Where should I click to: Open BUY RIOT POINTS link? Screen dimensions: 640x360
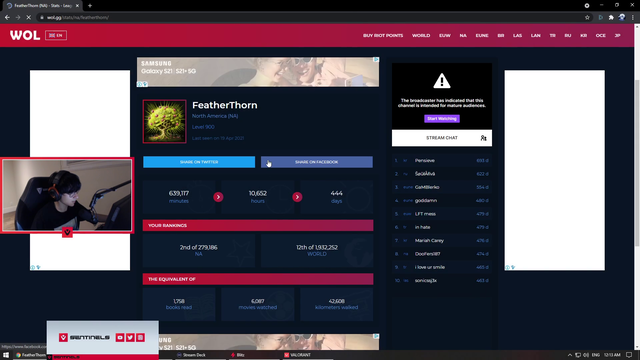(x=383, y=36)
